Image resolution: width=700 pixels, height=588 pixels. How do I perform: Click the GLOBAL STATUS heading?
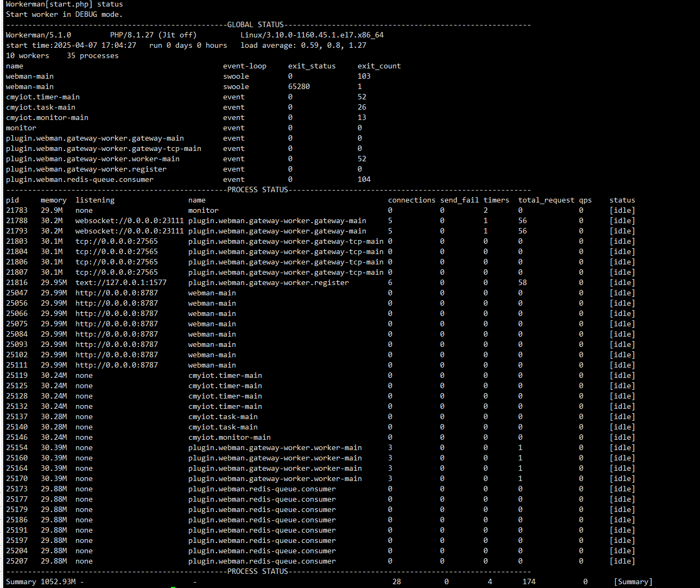click(x=256, y=24)
